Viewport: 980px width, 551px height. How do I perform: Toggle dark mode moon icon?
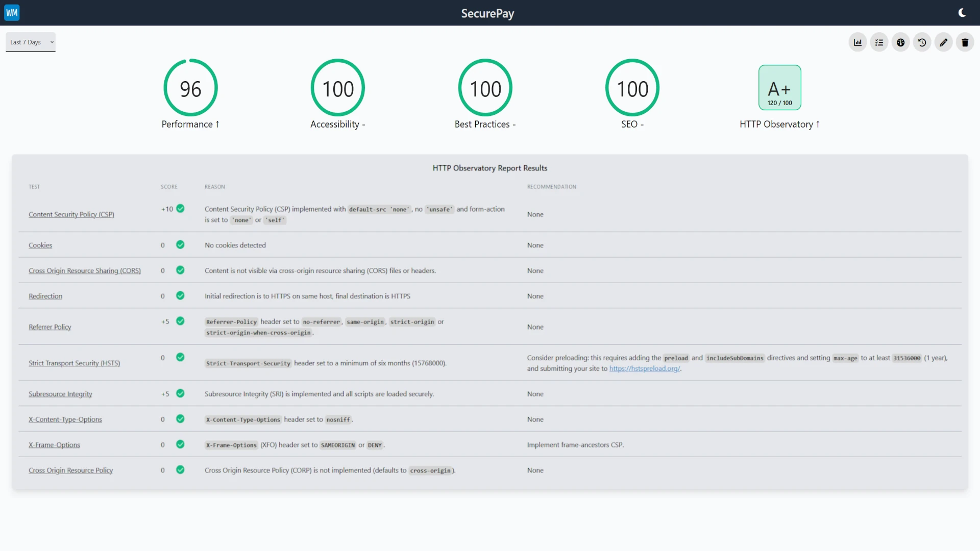pos(962,12)
